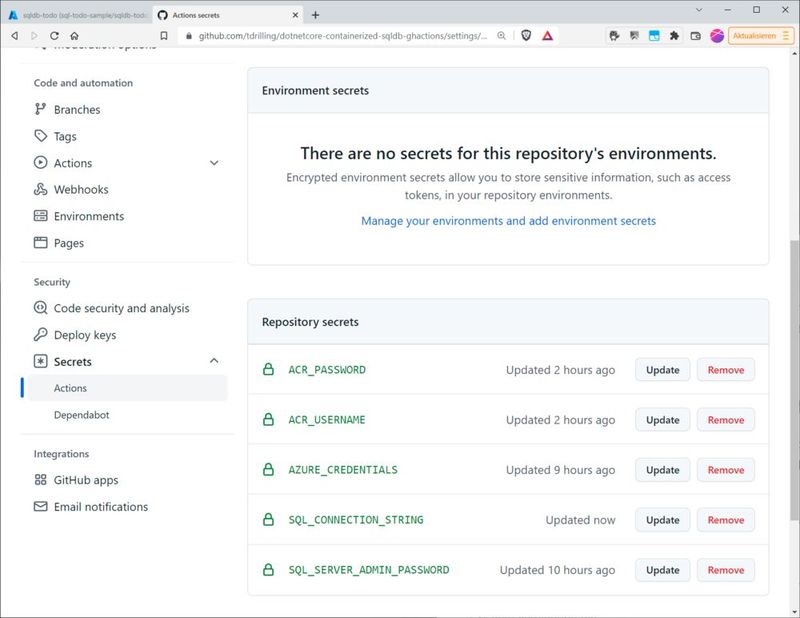Click the address bar URL field

point(343,36)
